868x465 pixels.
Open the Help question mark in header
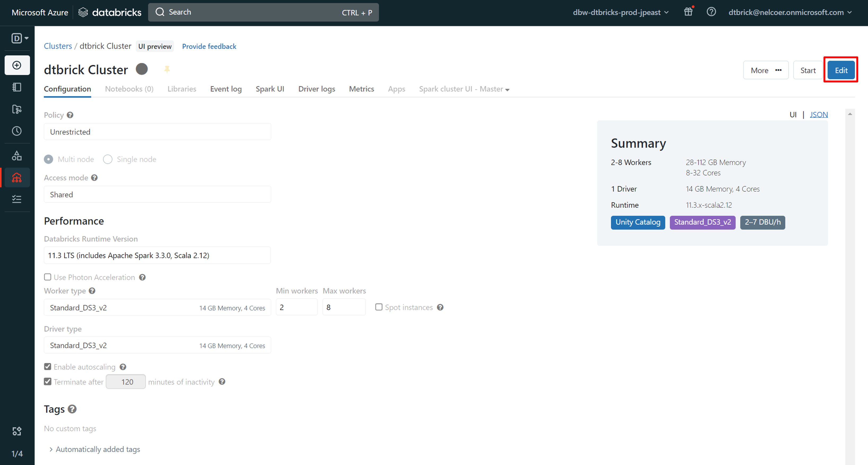[x=711, y=12]
